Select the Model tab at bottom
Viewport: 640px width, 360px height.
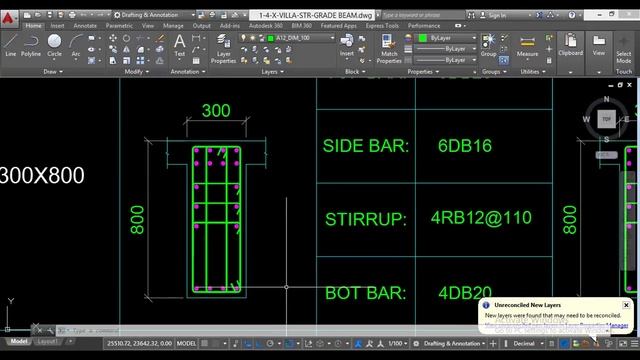(19, 341)
